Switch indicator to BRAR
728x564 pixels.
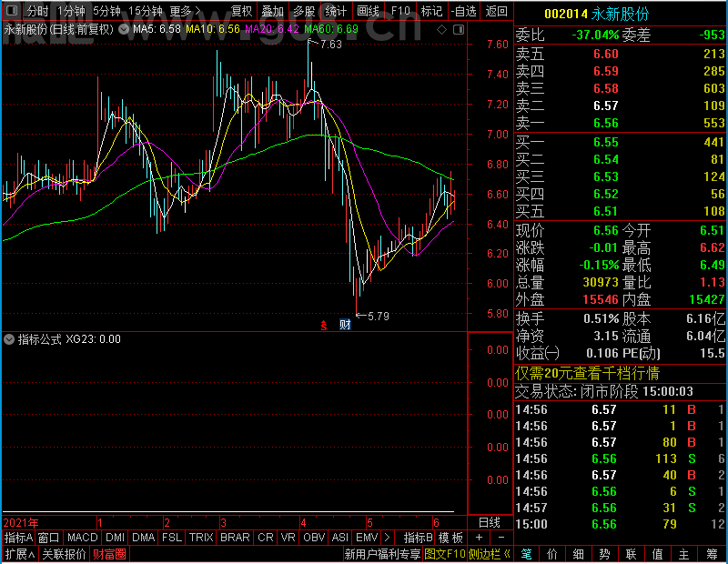(235, 538)
